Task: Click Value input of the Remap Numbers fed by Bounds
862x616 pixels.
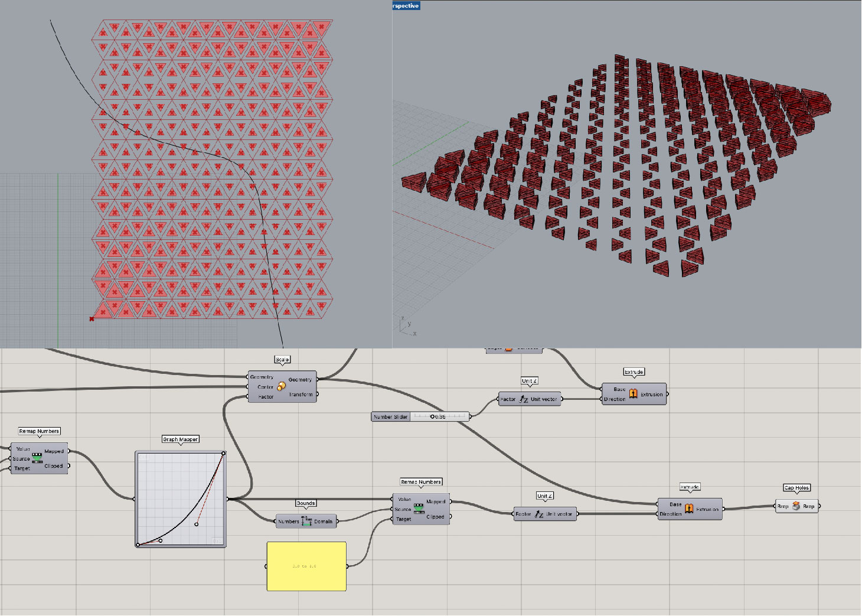Action: coord(404,499)
